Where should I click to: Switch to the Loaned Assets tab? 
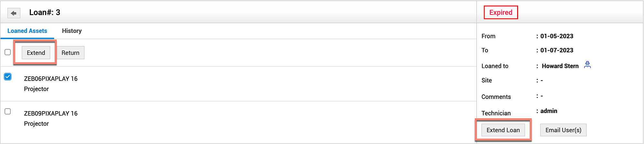[27, 31]
